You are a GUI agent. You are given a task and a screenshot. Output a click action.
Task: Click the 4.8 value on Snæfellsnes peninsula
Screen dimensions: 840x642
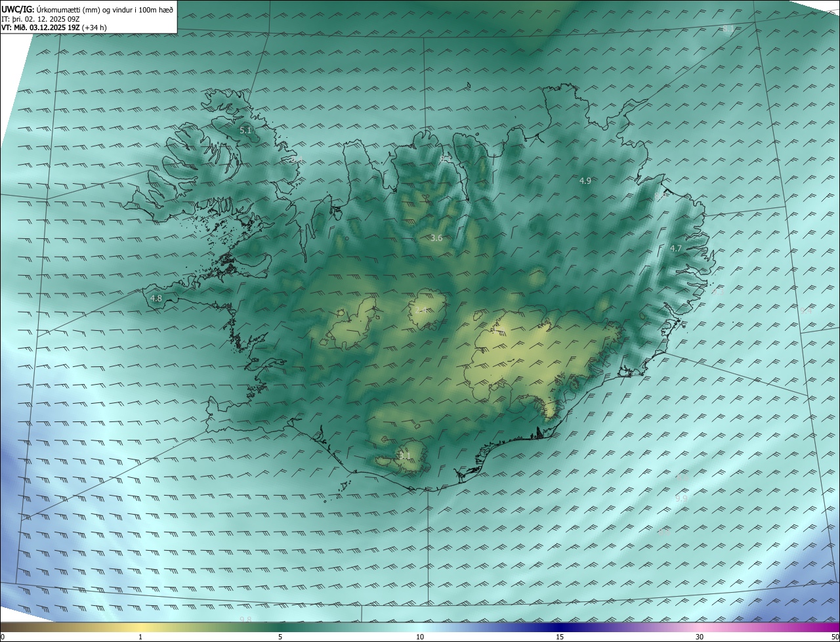coord(156,299)
